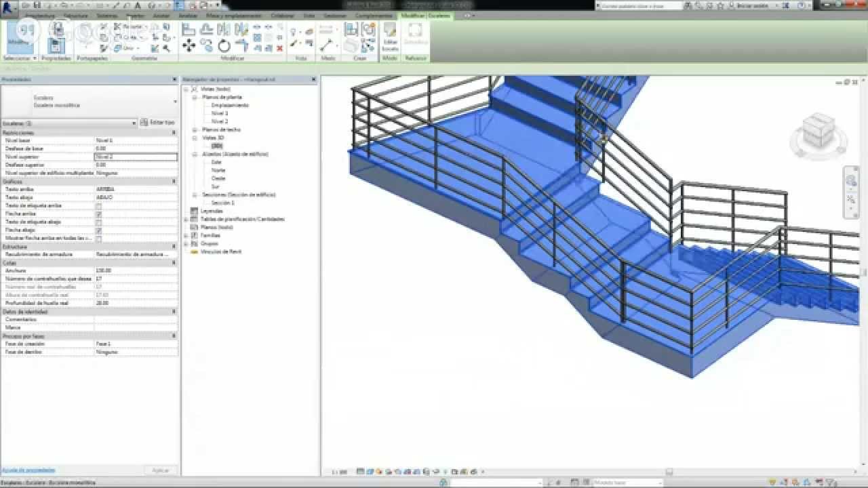Click the Measure tool icon

pos(328,45)
